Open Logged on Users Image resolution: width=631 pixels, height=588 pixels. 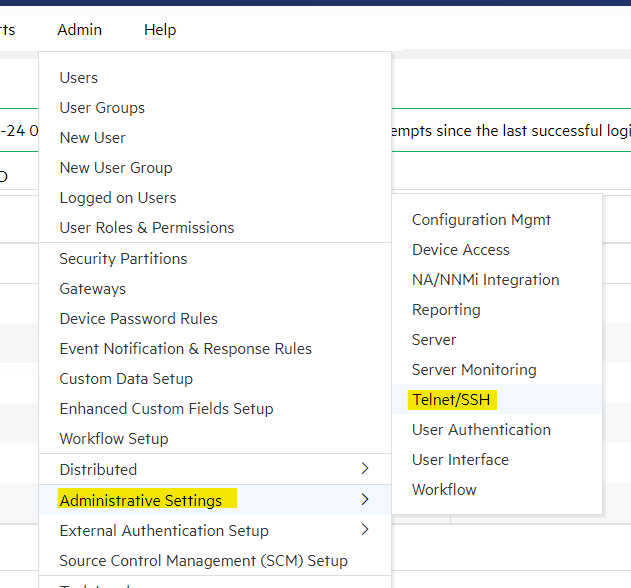click(118, 198)
